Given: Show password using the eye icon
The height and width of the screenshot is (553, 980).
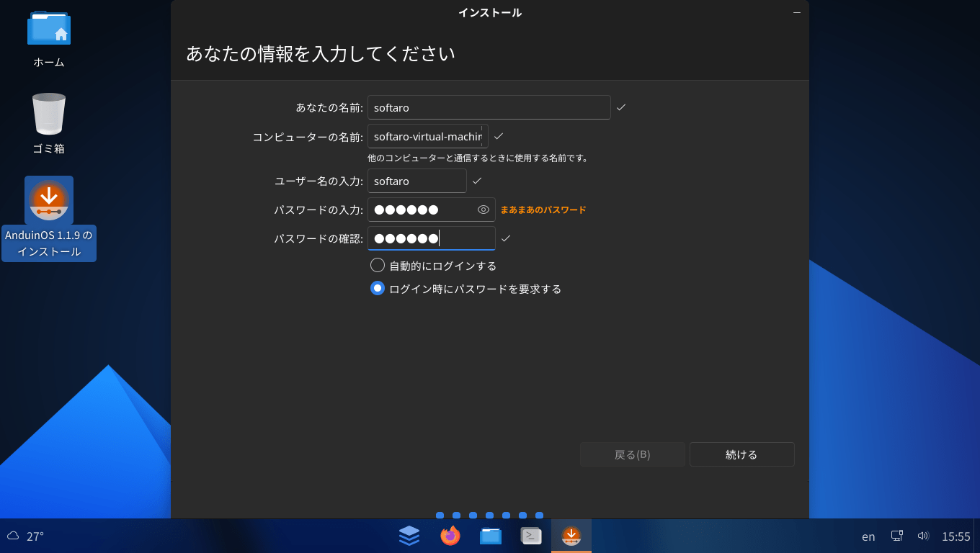Looking at the screenshot, I should (484, 210).
